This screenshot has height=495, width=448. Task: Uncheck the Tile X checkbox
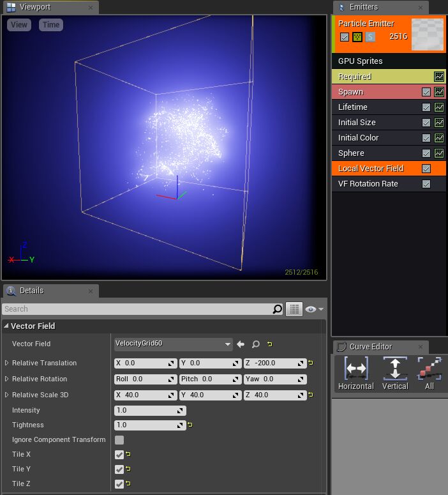pyautogui.click(x=119, y=455)
